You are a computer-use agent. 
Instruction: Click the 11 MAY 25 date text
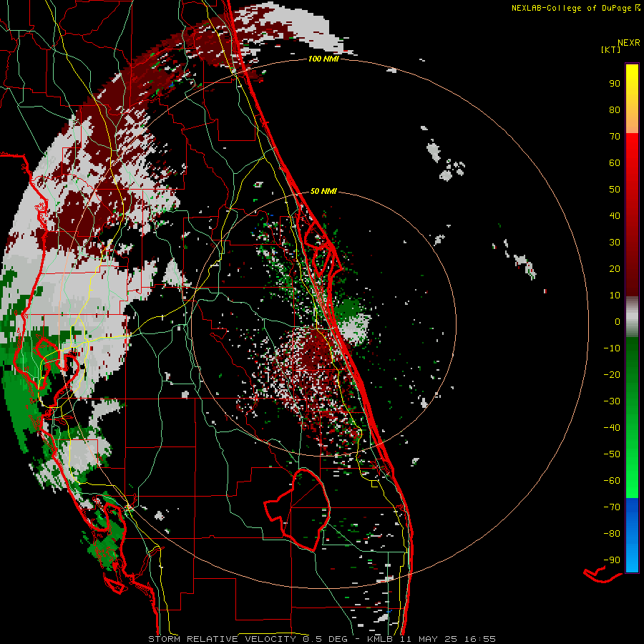429,639
